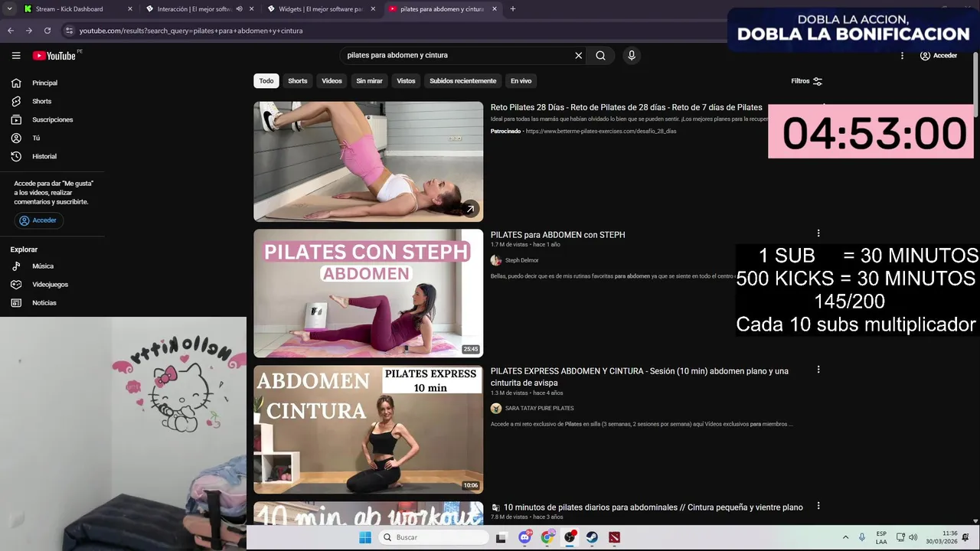Select the Sin mirar filter chip

369,81
